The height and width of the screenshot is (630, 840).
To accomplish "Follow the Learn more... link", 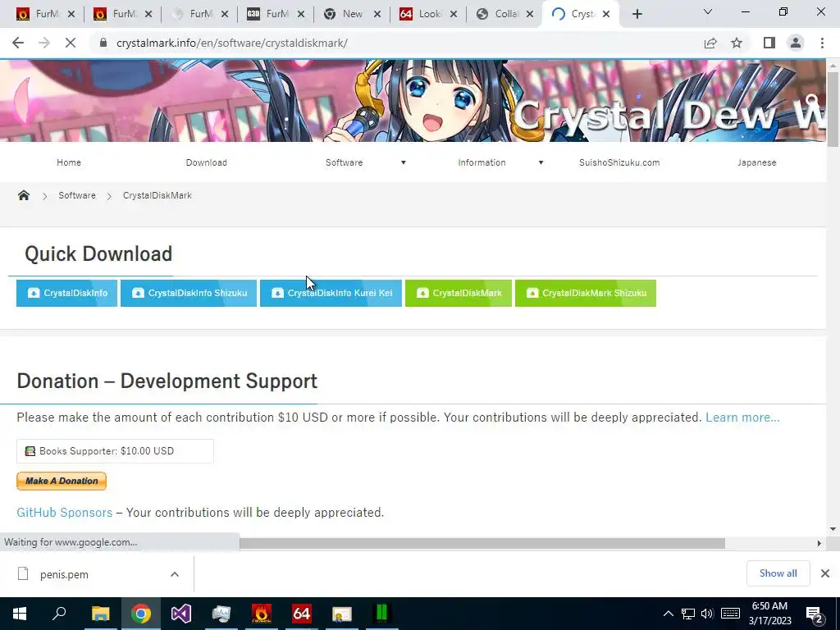I will [x=742, y=418].
